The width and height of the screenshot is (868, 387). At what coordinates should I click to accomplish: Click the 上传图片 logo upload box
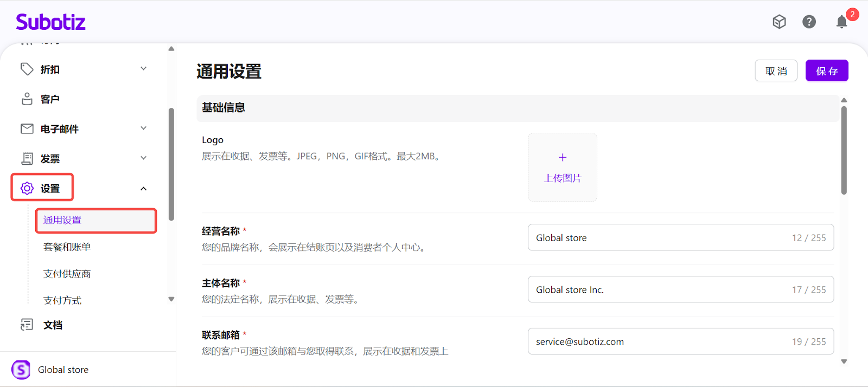pos(562,167)
